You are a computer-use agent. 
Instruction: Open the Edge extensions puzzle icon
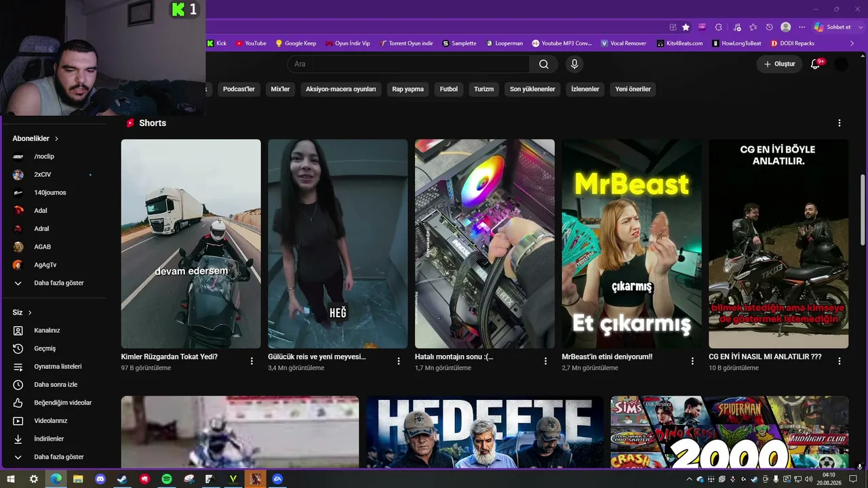click(719, 27)
